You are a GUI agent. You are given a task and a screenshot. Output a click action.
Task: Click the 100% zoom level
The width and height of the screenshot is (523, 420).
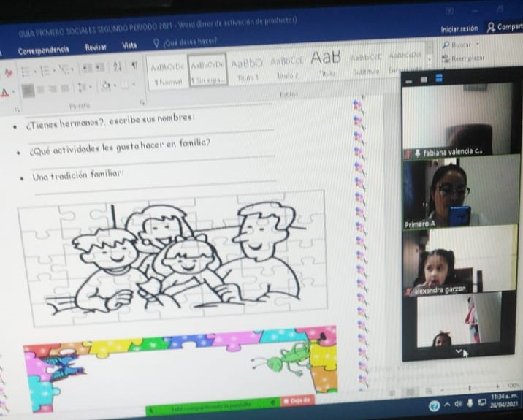pos(514,386)
